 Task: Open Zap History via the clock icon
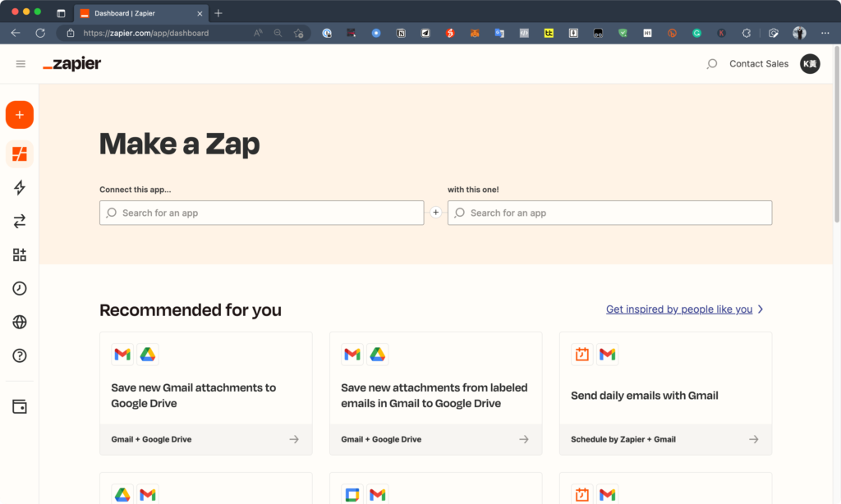(20, 288)
